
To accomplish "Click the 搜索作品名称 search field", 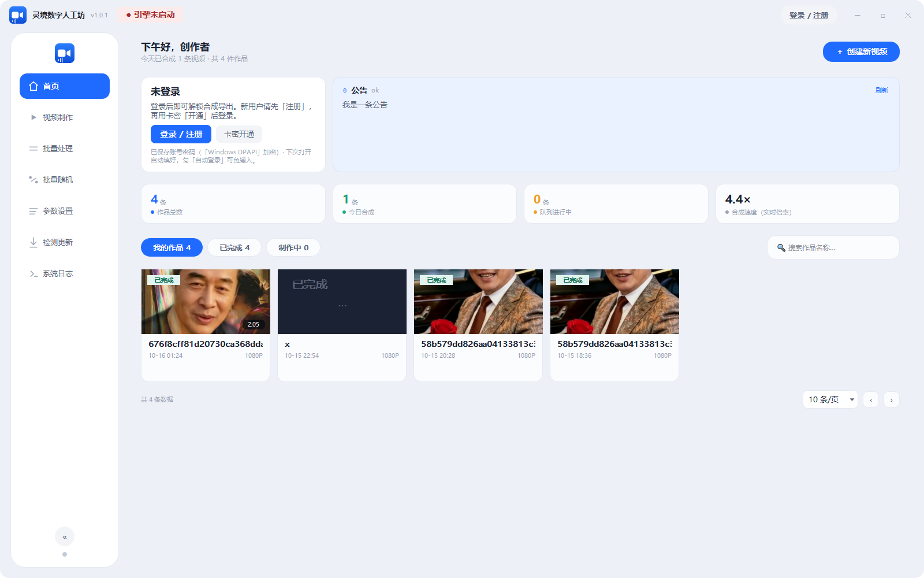I will (833, 247).
